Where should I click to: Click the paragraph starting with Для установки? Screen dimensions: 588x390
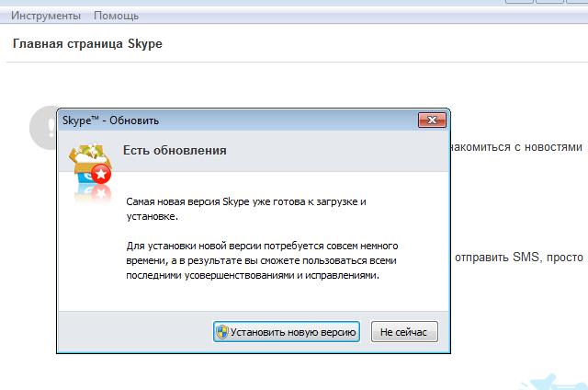click(x=257, y=261)
